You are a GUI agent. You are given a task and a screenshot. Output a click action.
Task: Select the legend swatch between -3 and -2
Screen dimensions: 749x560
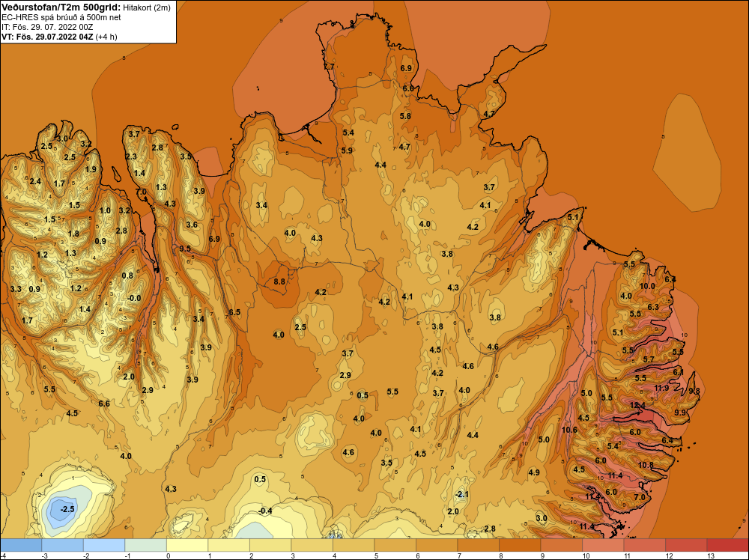coord(63,545)
